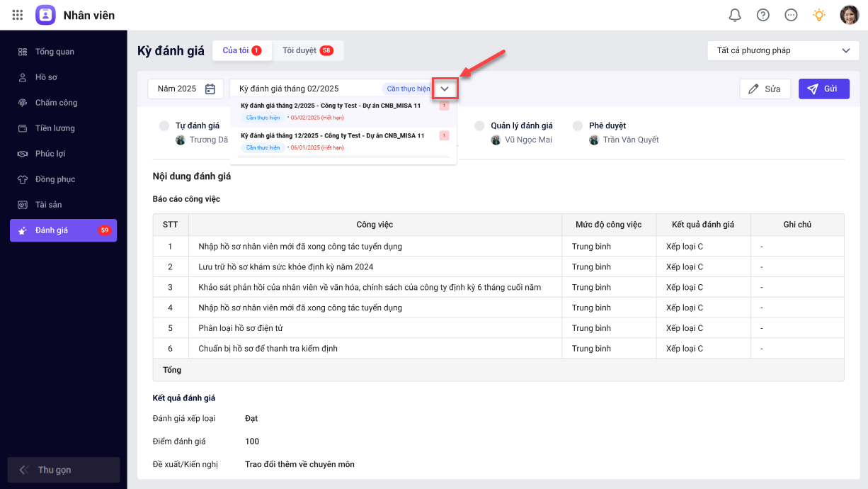Click the Nhân viên app logo

click(45, 15)
